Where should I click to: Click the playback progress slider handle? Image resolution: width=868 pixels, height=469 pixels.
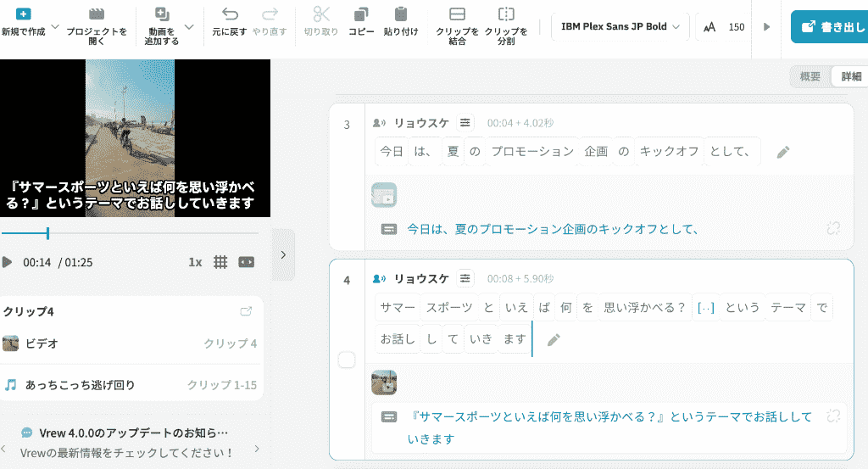[47, 233]
